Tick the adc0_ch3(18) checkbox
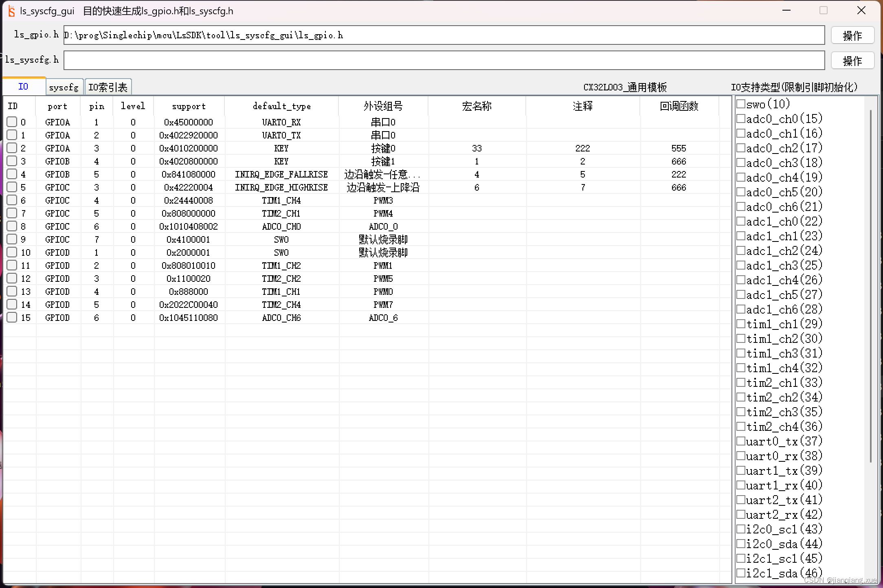The height and width of the screenshot is (588, 883). [x=741, y=162]
